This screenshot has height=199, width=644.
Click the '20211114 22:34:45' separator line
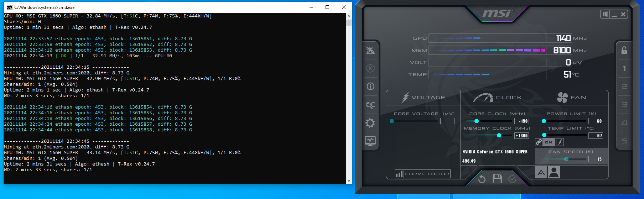pos(67,141)
